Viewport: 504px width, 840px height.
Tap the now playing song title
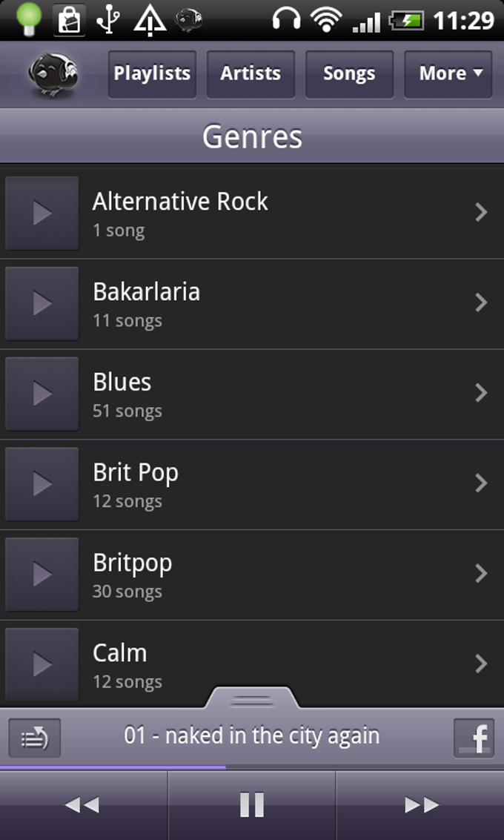point(252,736)
